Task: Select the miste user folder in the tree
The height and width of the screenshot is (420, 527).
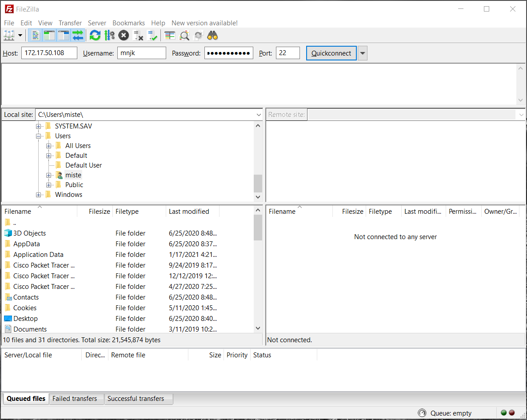Action: tap(73, 175)
